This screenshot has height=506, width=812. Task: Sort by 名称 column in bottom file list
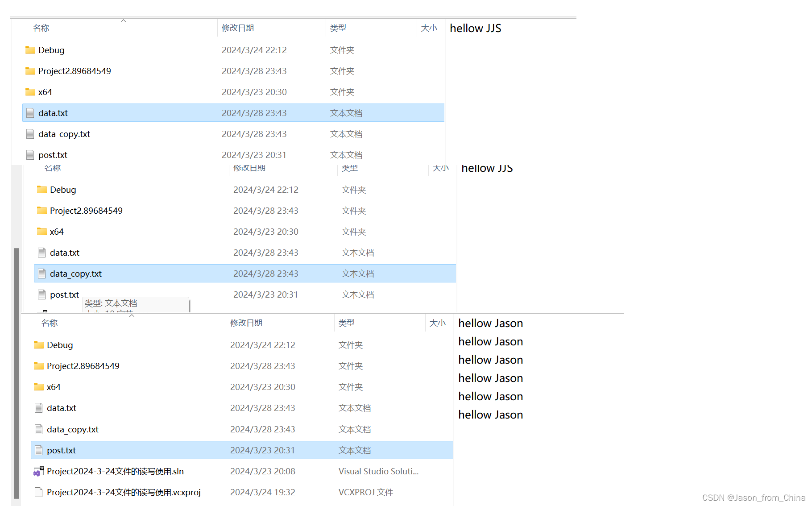point(50,323)
